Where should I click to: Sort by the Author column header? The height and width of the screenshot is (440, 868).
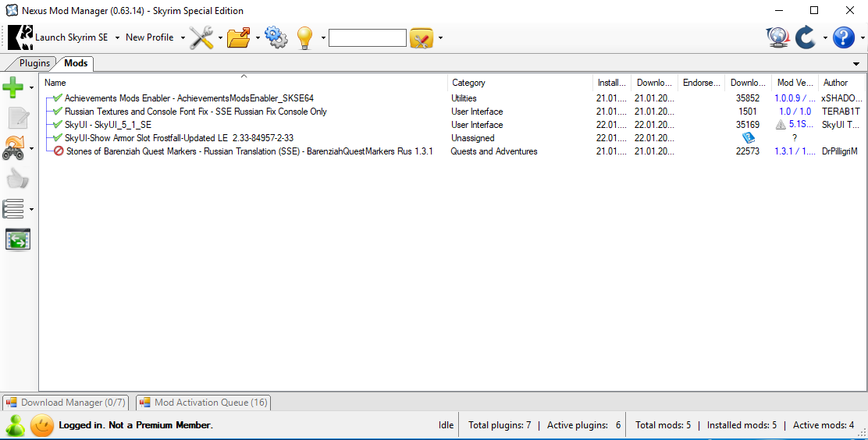841,83
